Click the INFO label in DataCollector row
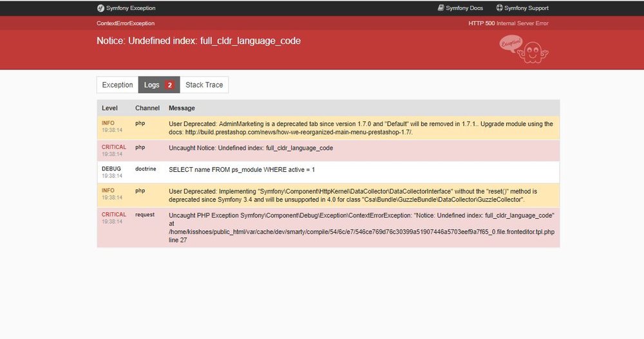The image size is (644, 339). pos(108,190)
